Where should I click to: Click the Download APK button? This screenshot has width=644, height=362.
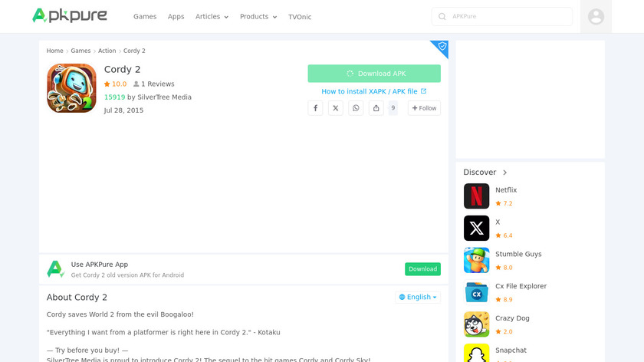click(x=374, y=74)
